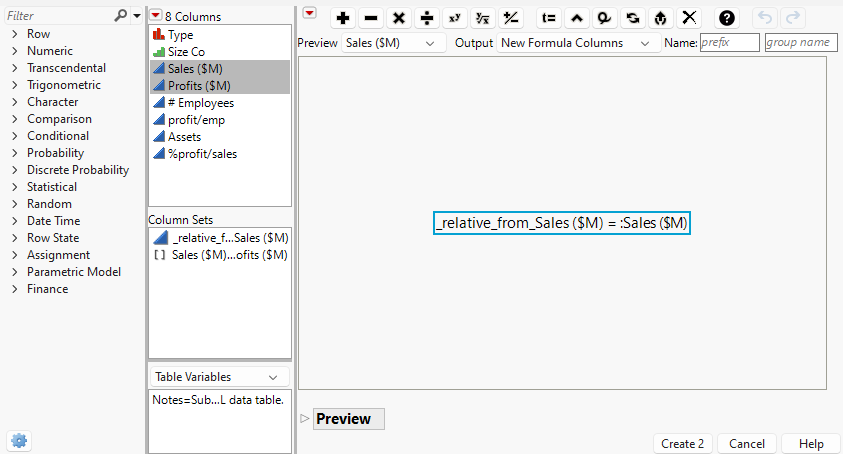843x454 pixels.
Task: Expand the Date Time function category
Action: tap(15, 221)
